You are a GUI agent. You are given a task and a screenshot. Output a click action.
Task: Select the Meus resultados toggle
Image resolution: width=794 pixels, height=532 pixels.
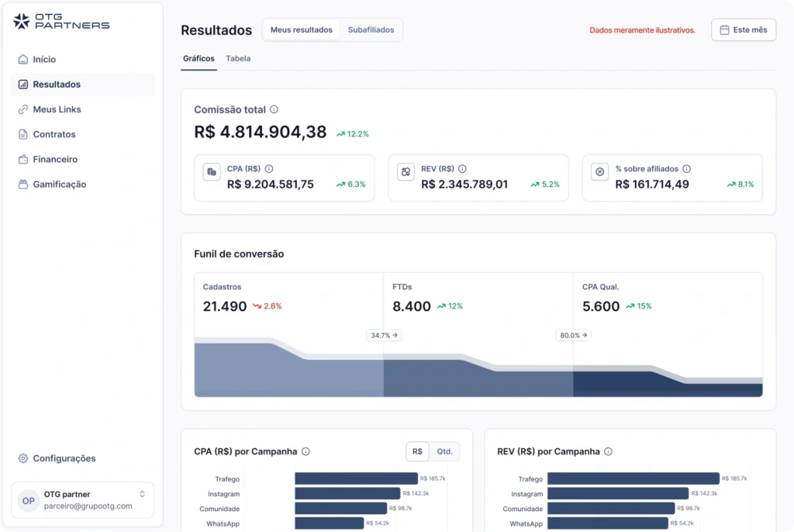tap(302, 30)
